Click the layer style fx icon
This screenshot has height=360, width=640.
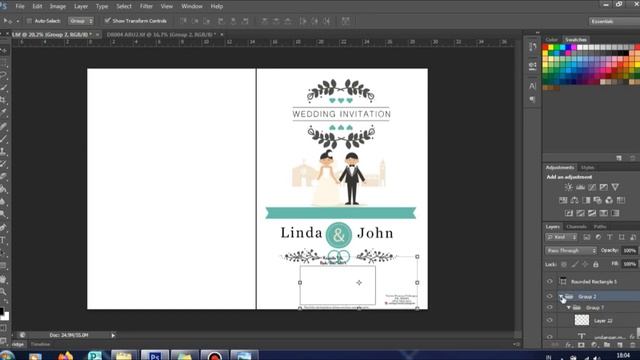[569, 345]
